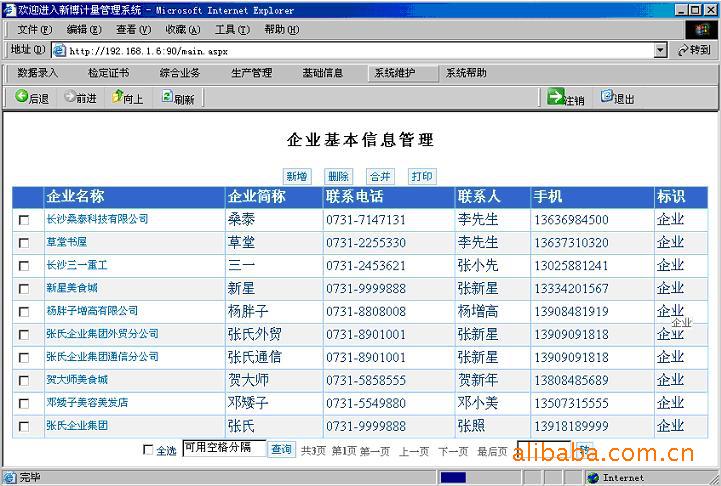Screen dimensions: 721x486
Task: Click the search field showing 可用空格分隔
Action: point(224,449)
